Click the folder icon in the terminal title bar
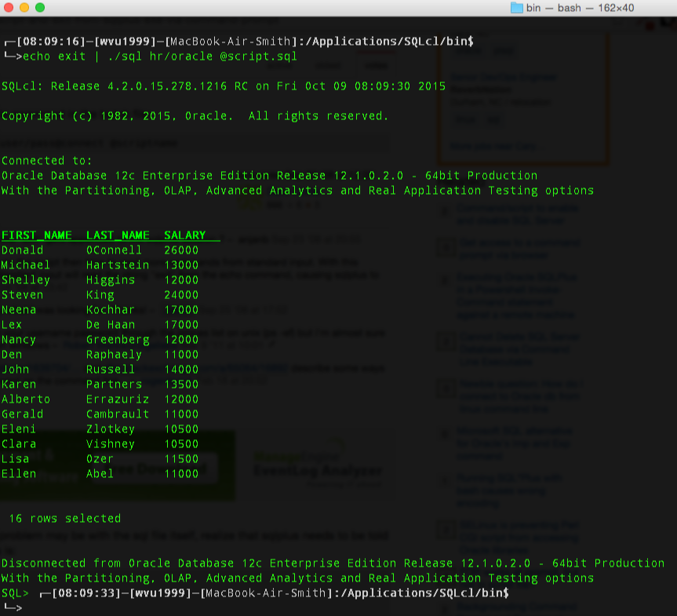 click(x=516, y=8)
